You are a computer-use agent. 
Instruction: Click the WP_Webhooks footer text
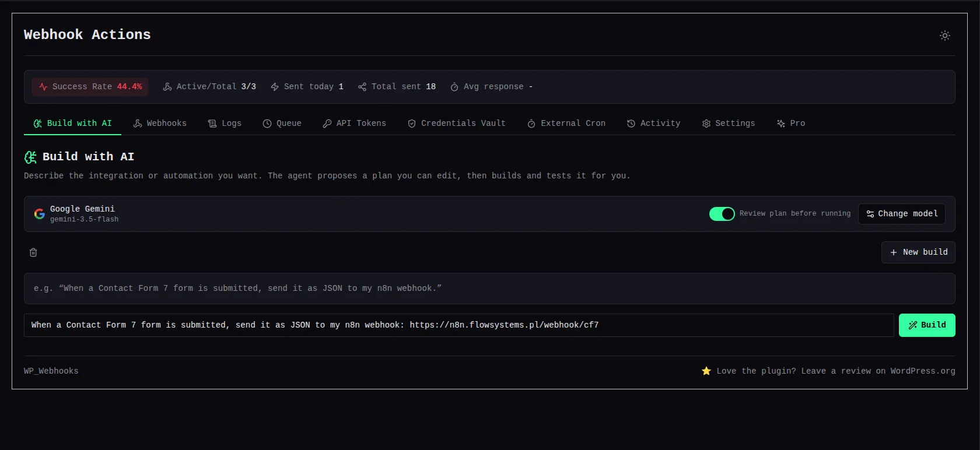pyautogui.click(x=51, y=371)
